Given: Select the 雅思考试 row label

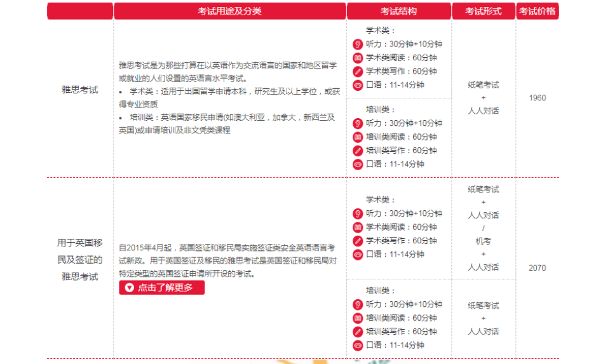Looking at the screenshot, I should 80,90.
